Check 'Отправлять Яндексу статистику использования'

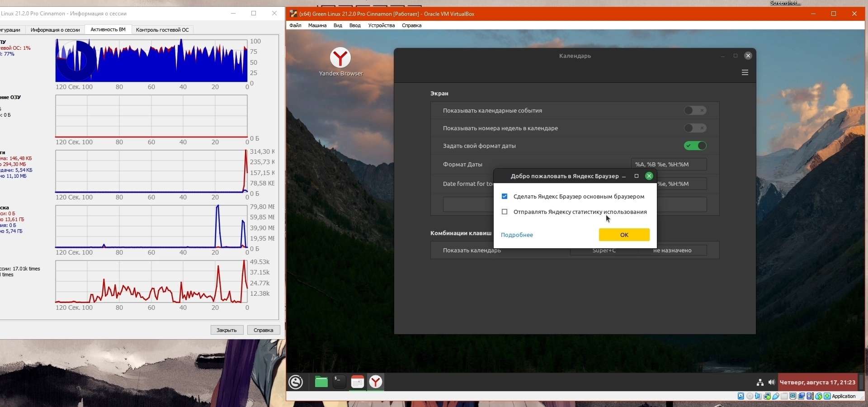click(505, 212)
